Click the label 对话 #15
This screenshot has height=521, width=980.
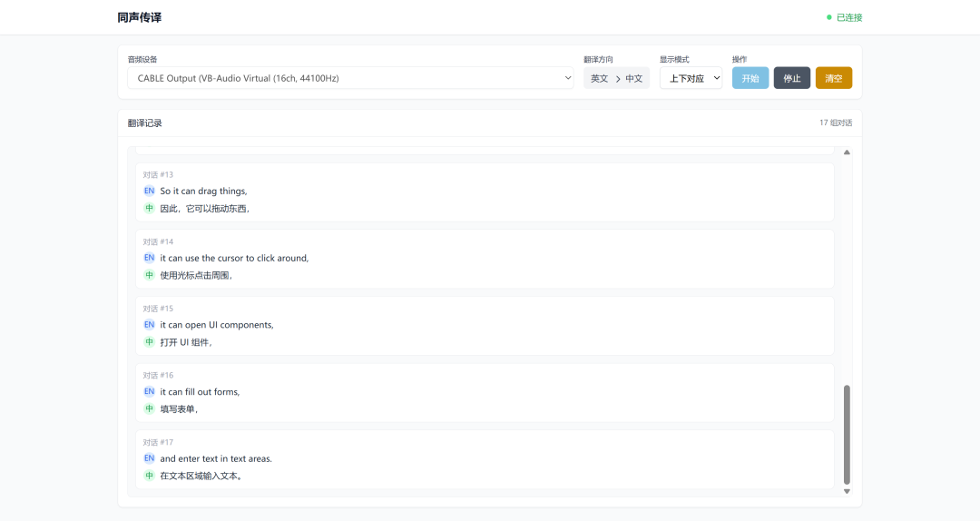[x=158, y=309]
